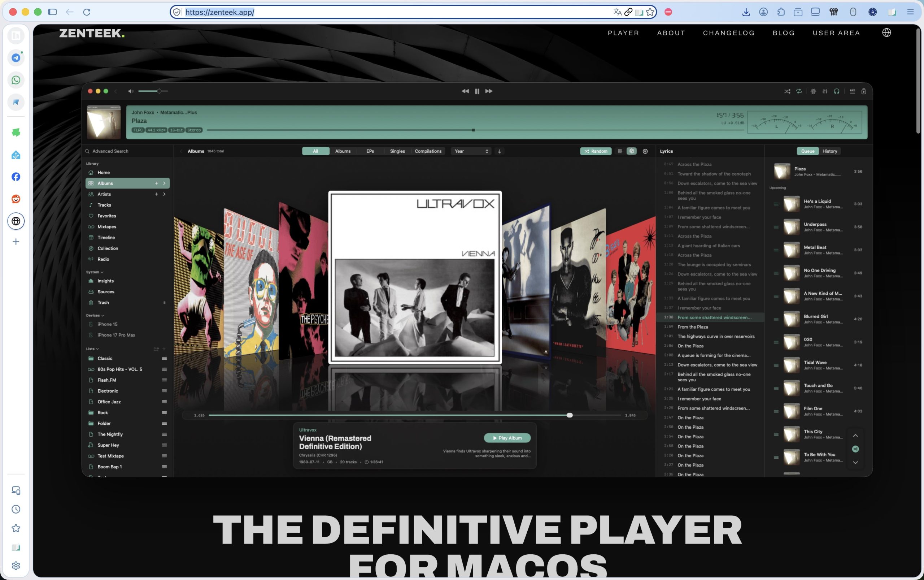This screenshot has width=924, height=580.
Task: Open the equalizer sliders icon in the player
Action: 825,91
